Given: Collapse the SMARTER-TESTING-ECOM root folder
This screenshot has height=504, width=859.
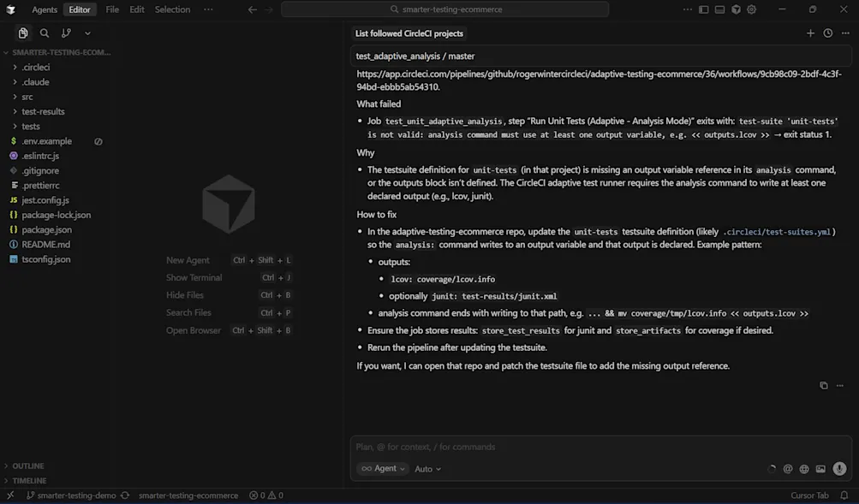Looking at the screenshot, I should (x=57, y=52).
